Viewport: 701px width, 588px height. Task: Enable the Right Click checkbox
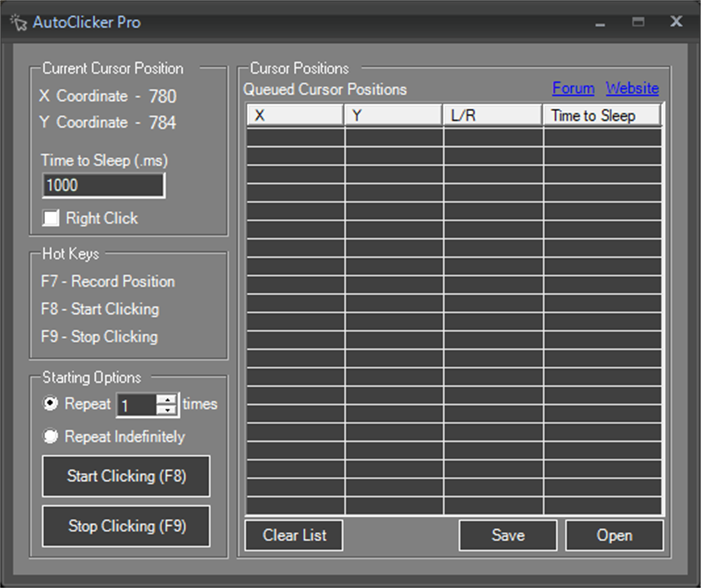[51, 218]
